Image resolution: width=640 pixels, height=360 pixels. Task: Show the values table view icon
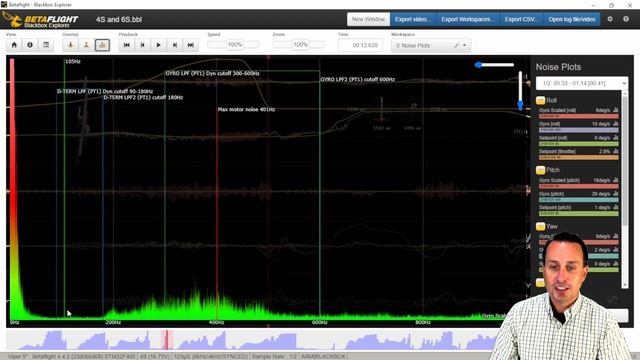pyautogui.click(x=46, y=45)
